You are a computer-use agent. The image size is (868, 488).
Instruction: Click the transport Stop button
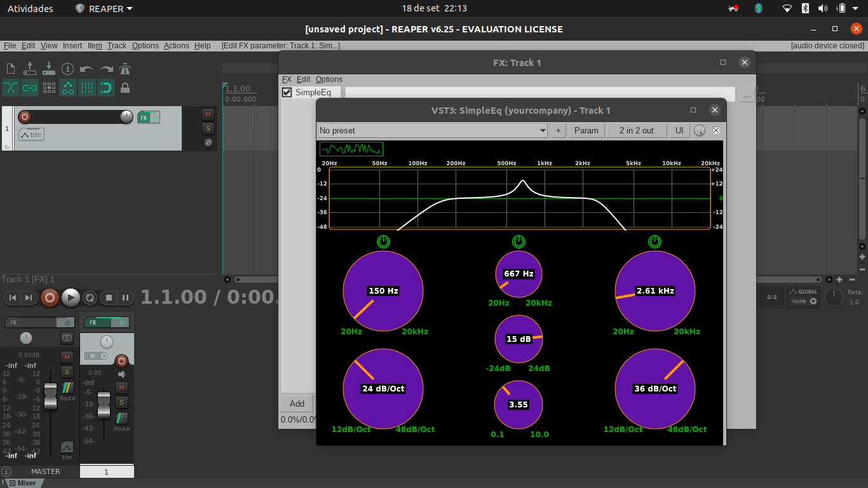click(109, 297)
